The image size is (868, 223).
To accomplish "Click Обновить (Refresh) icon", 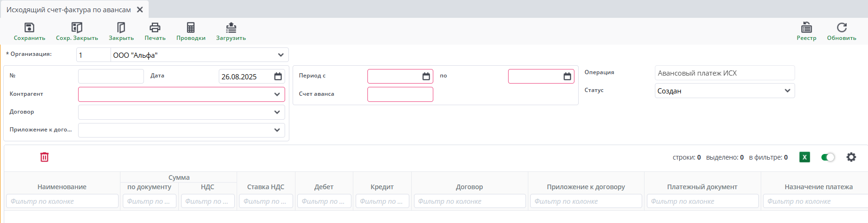I will 842,28.
